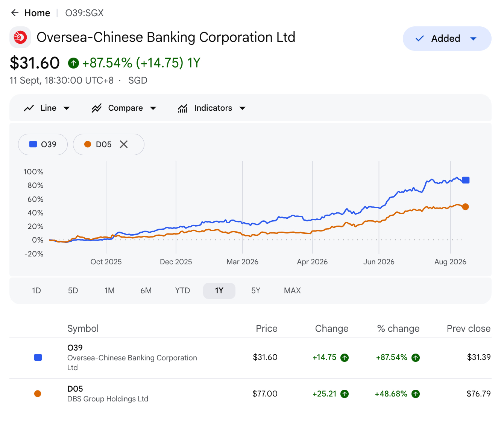The width and height of the screenshot is (504, 424).
Task: Click the orange D05 endpoint marker on chart
Action: coord(466,207)
